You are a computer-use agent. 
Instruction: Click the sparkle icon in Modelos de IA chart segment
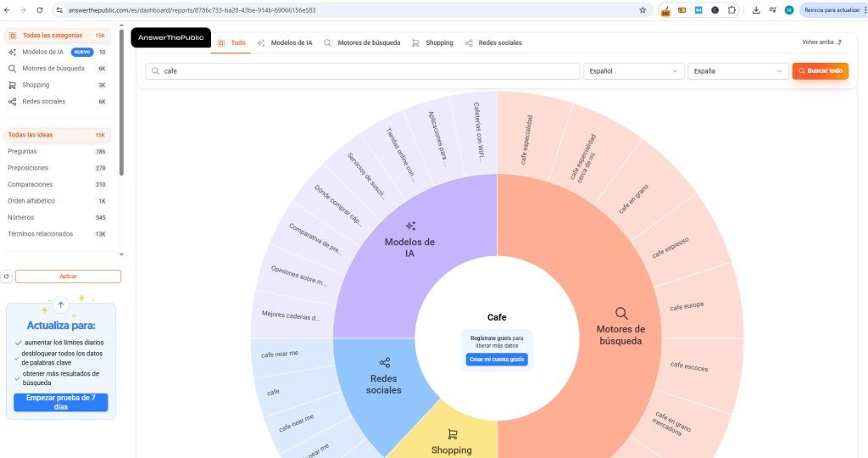[x=410, y=226]
